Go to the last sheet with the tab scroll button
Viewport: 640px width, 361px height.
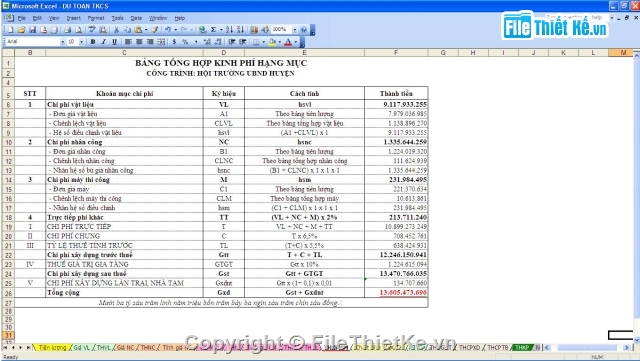pyautogui.click(x=28, y=348)
